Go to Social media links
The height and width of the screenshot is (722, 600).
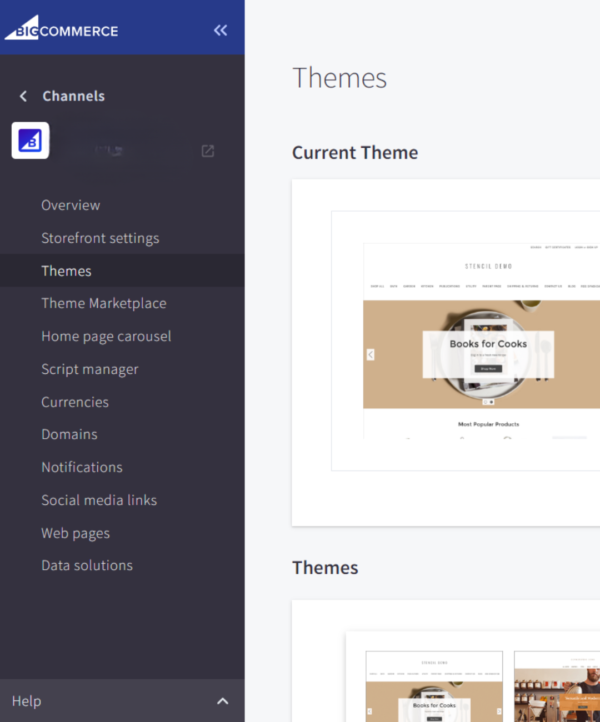[x=99, y=500]
